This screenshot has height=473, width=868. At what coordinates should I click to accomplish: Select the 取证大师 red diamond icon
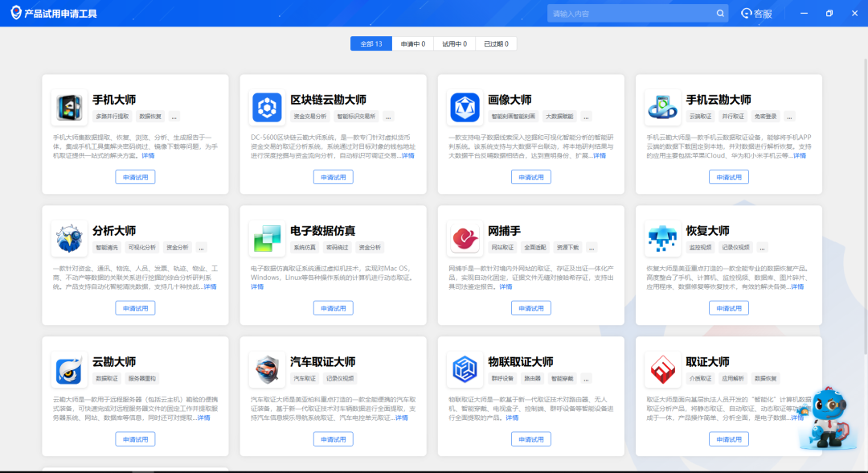pos(662,369)
